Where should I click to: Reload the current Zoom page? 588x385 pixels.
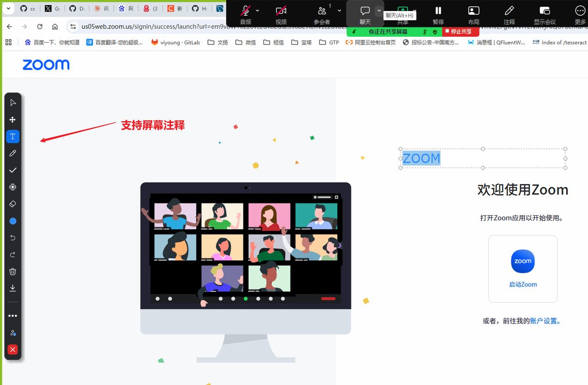click(x=40, y=27)
